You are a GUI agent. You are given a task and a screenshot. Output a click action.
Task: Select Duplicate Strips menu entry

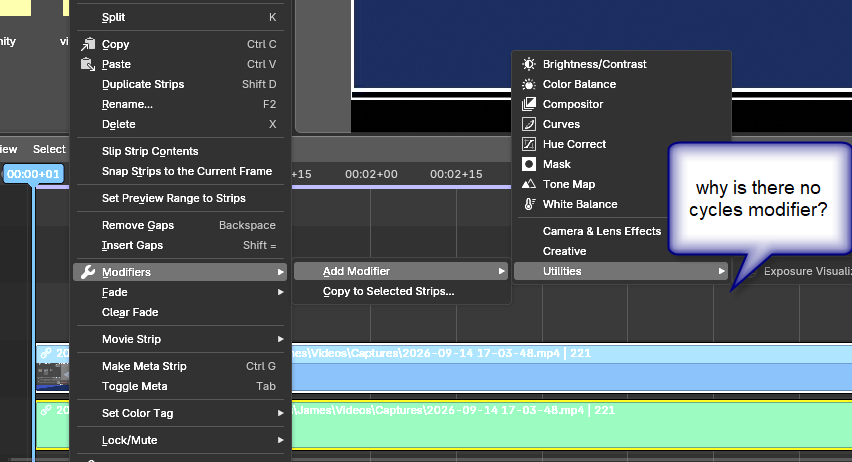click(x=180, y=84)
